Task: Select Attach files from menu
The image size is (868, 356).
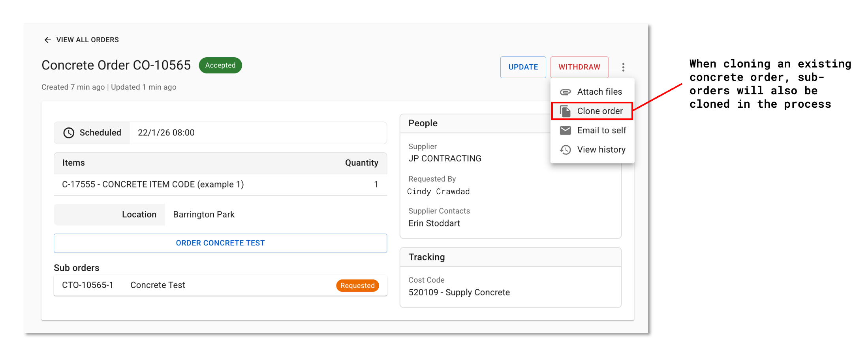Action: coord(599,92)
